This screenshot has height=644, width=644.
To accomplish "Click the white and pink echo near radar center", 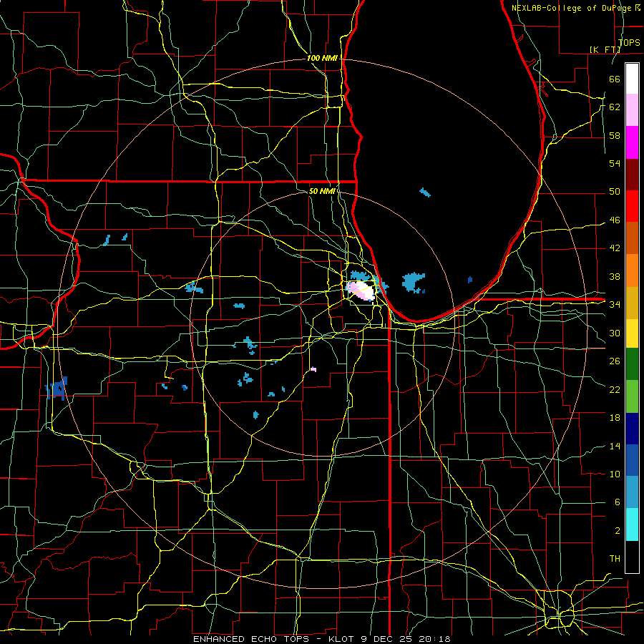I will click(x=361, y=291).
